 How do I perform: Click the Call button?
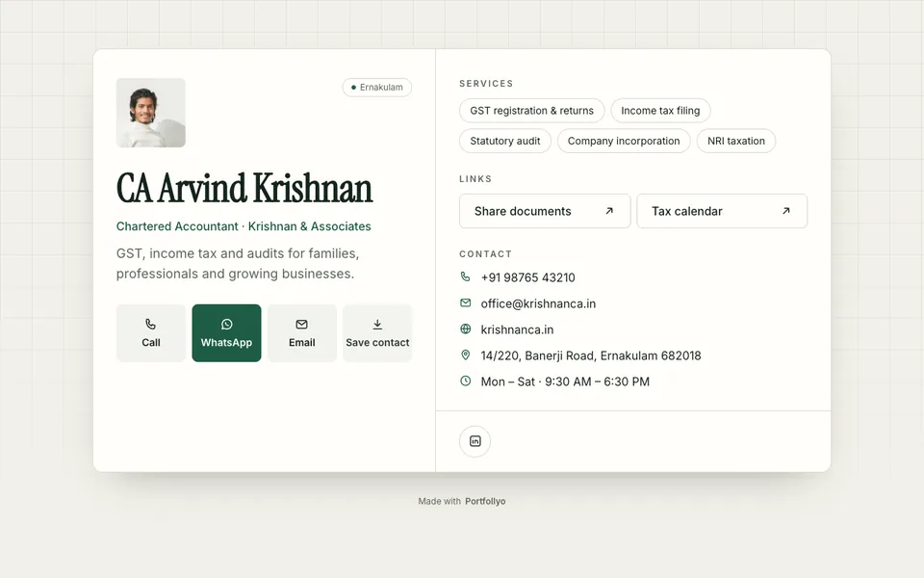pos(151,333)
